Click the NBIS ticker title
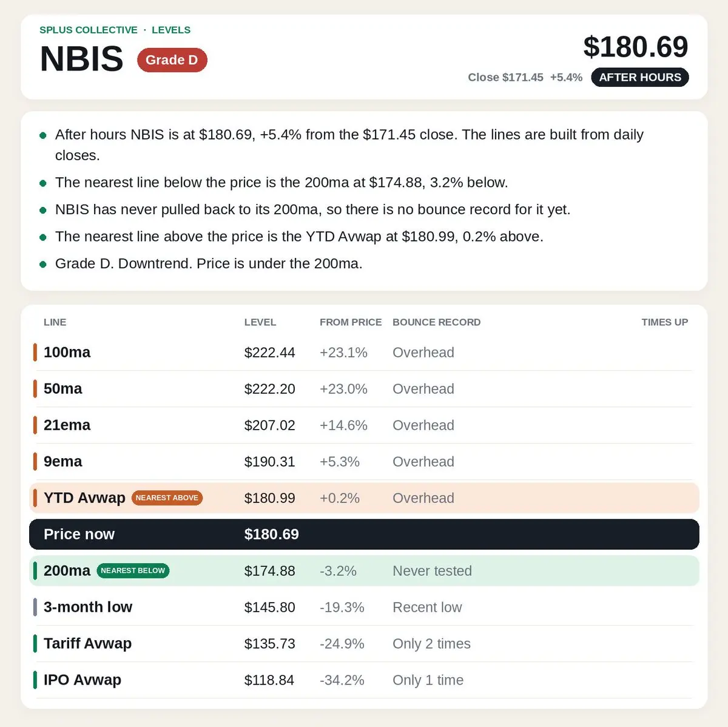728x727 pixels. pos(81,59)
